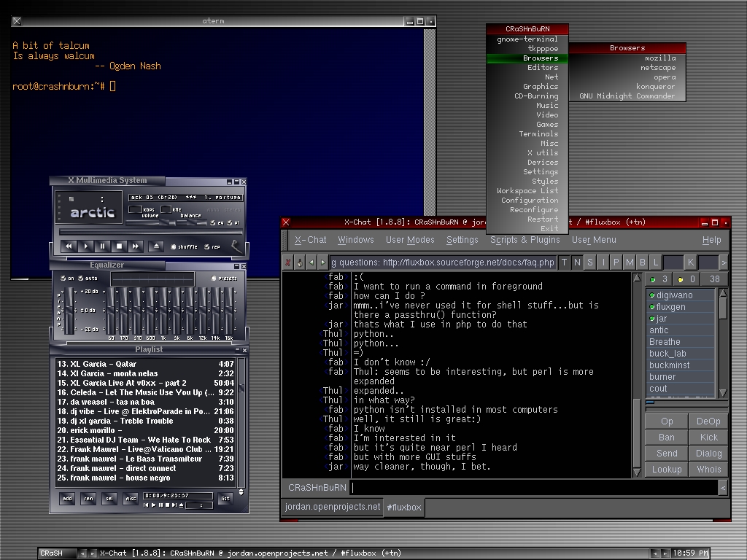Viewport: 747px width, 560px height.
Task: Open the Settings menu in X-Chat
Action: click(x=462, y=240)
